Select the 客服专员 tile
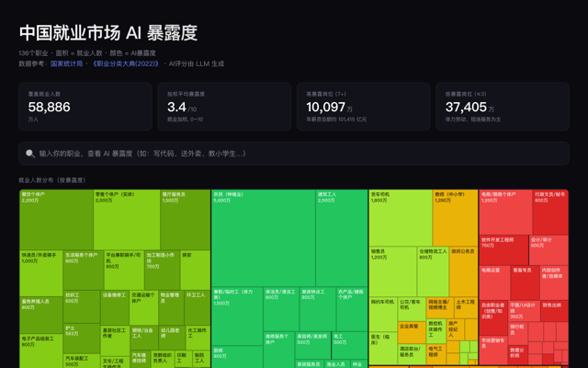 point(525,282)
